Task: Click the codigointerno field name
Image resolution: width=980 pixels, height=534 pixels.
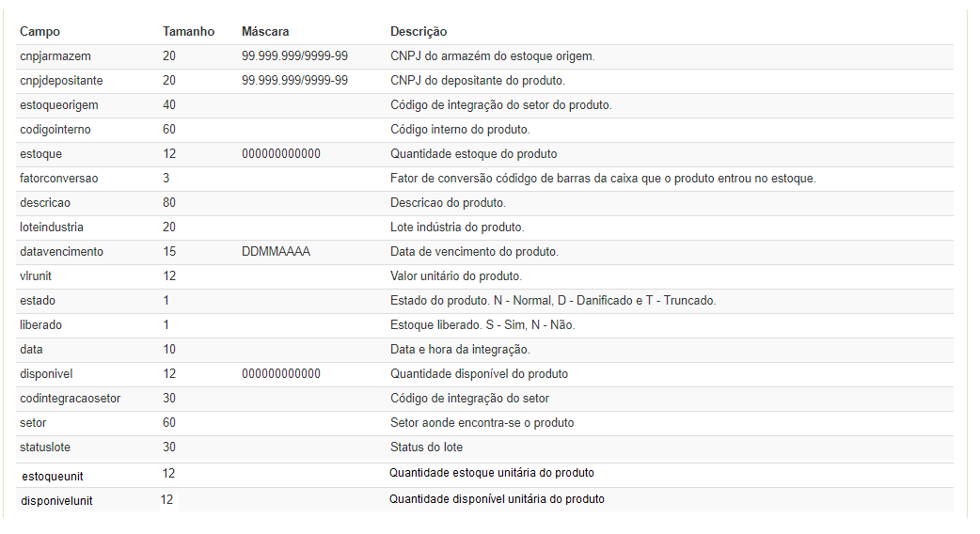Action: [x=55, y=130]
